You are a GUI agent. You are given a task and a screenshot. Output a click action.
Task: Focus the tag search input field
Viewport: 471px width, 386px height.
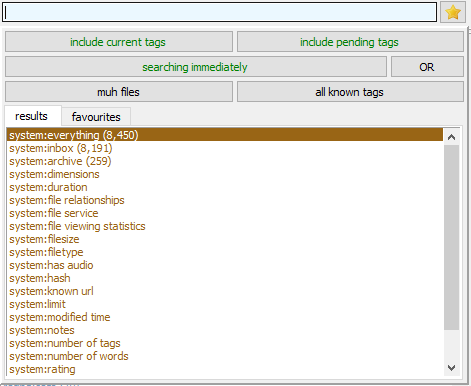coord(220,12)
